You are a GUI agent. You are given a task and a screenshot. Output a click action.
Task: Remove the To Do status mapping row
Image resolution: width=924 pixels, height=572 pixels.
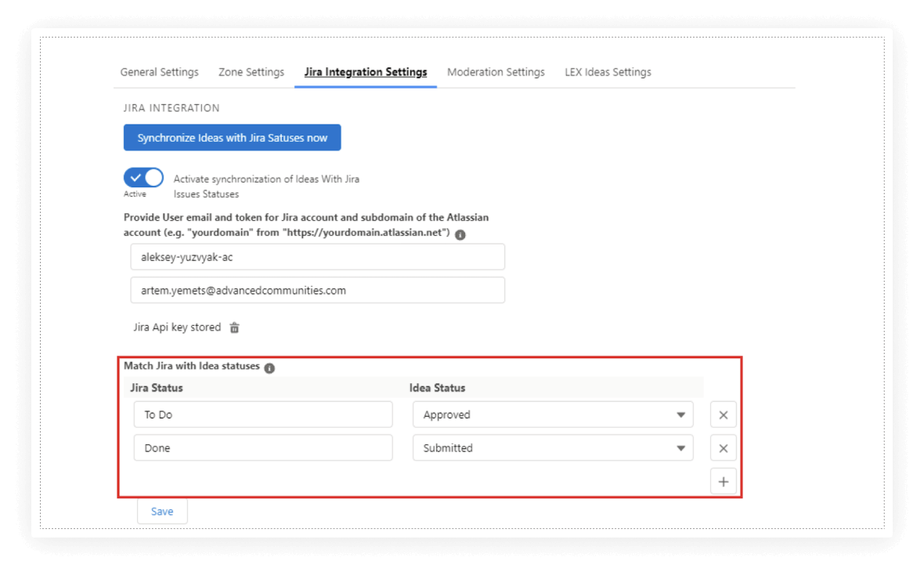(x=723, y=415)
